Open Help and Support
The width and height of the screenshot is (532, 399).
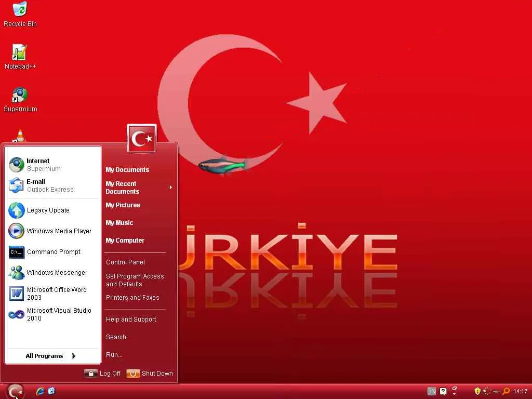point(131,320)
